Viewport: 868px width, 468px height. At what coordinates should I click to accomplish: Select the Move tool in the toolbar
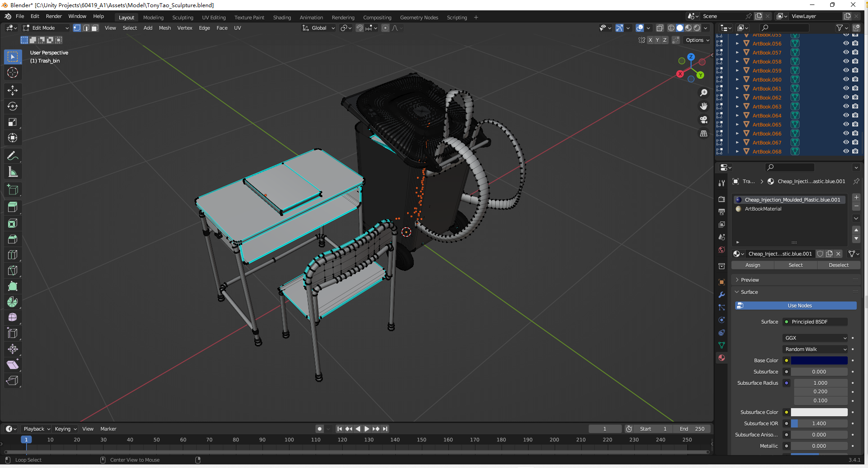click(x=13, y=90)
